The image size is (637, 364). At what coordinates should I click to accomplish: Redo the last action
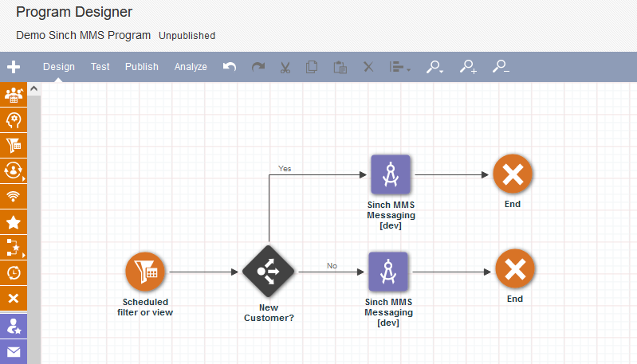point(258,67)
